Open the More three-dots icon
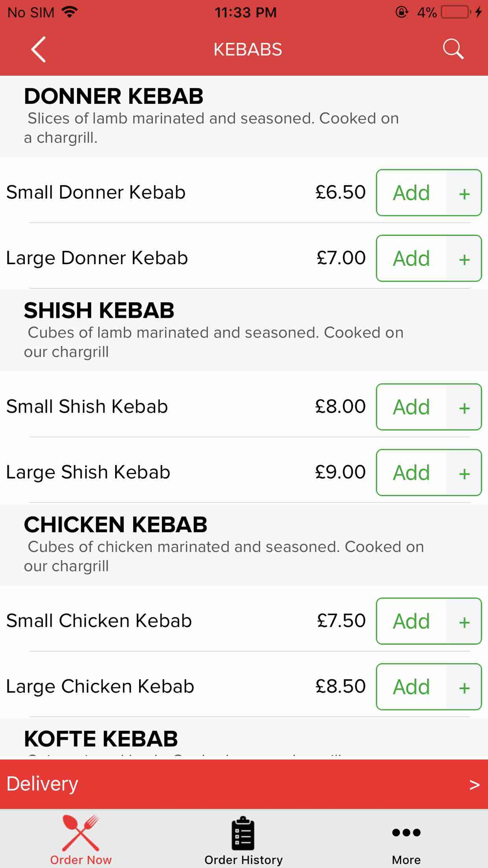 406,832
